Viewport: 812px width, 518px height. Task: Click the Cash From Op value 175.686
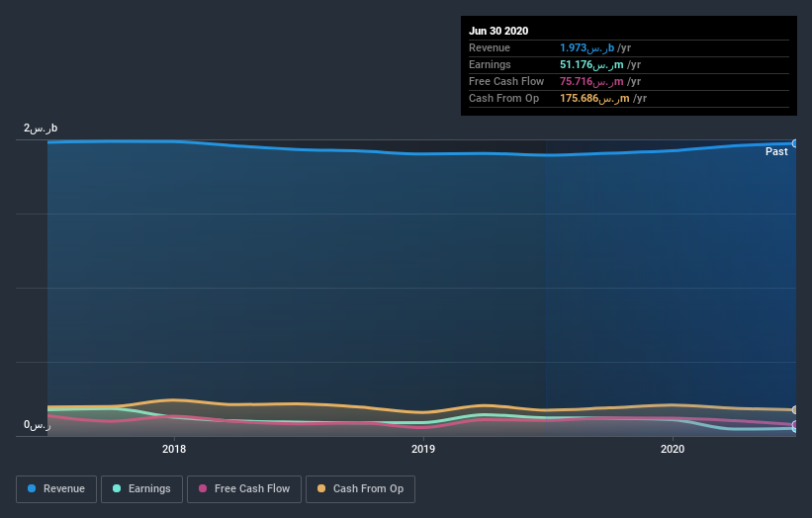[595, 98]
